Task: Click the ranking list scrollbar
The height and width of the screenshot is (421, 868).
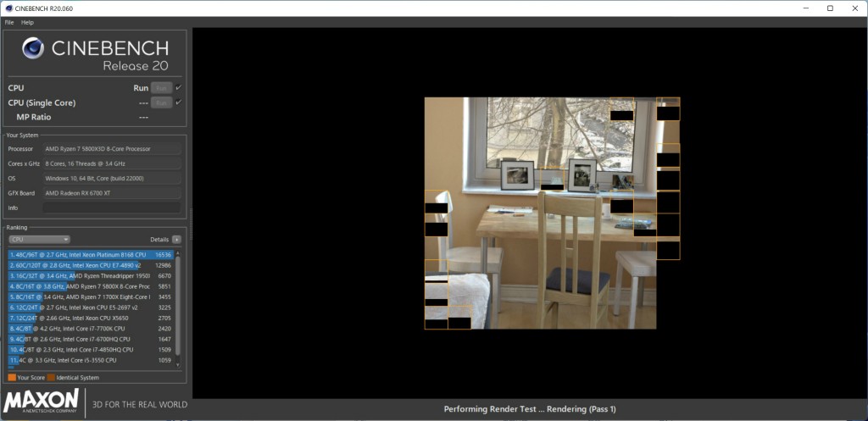Action: 178,305
